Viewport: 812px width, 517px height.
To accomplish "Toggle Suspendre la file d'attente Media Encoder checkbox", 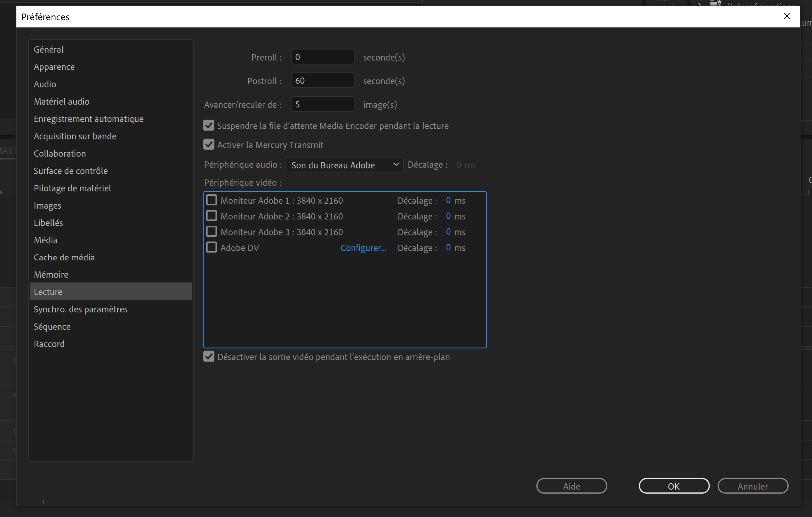I will point(209,126).
